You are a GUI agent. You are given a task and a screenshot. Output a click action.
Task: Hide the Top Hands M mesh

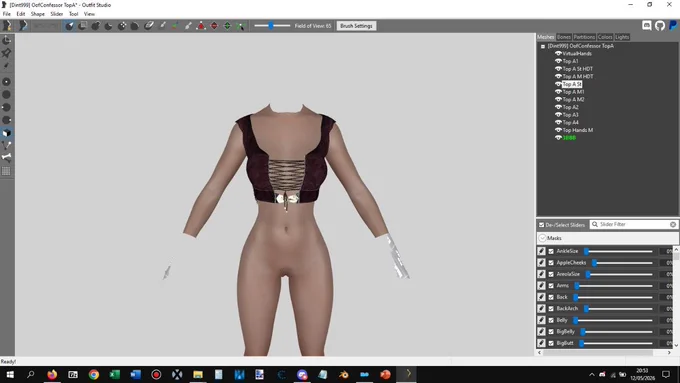pos(558,130)
